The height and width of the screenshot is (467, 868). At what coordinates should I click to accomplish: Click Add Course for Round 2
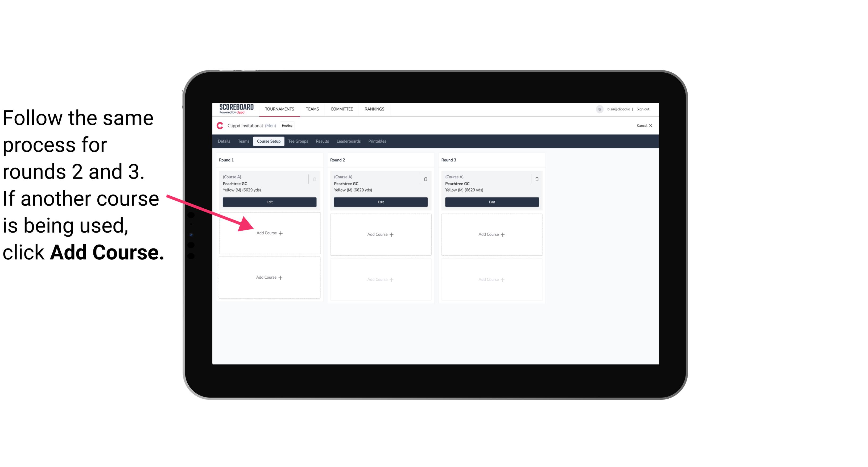tap(380, 234)
